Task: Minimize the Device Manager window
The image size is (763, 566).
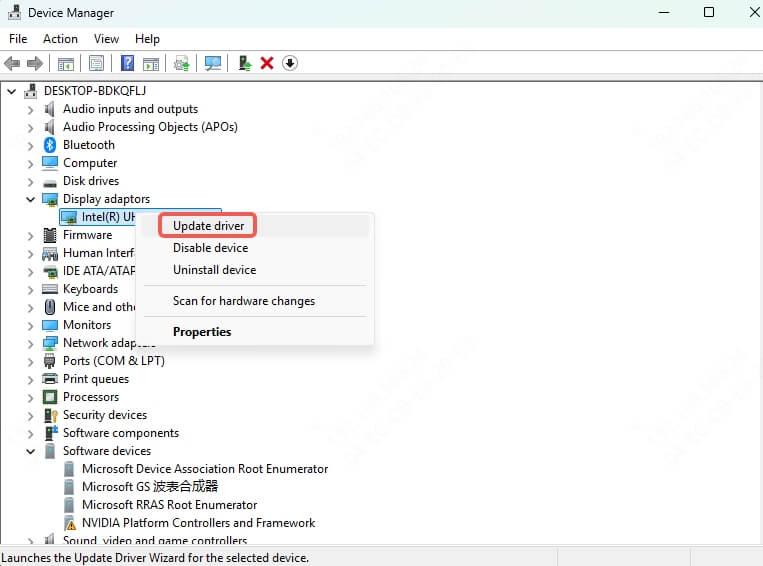Action: (x=664, y=12)
